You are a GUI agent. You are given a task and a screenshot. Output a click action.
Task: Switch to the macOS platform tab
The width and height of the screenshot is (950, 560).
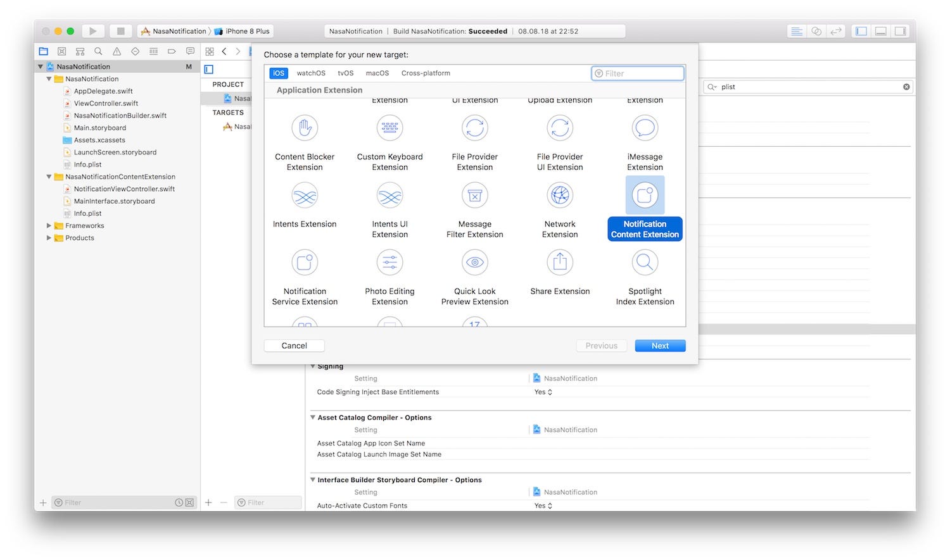click(377, 73)
